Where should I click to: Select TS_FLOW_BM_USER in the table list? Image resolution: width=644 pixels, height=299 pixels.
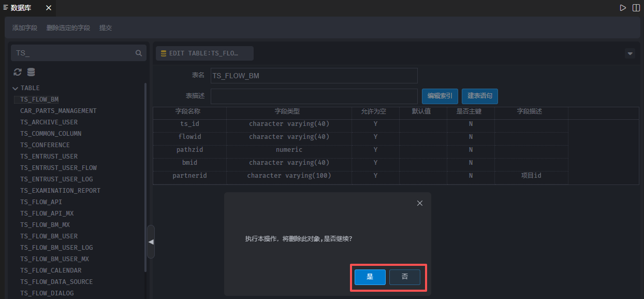coord(49,236)
